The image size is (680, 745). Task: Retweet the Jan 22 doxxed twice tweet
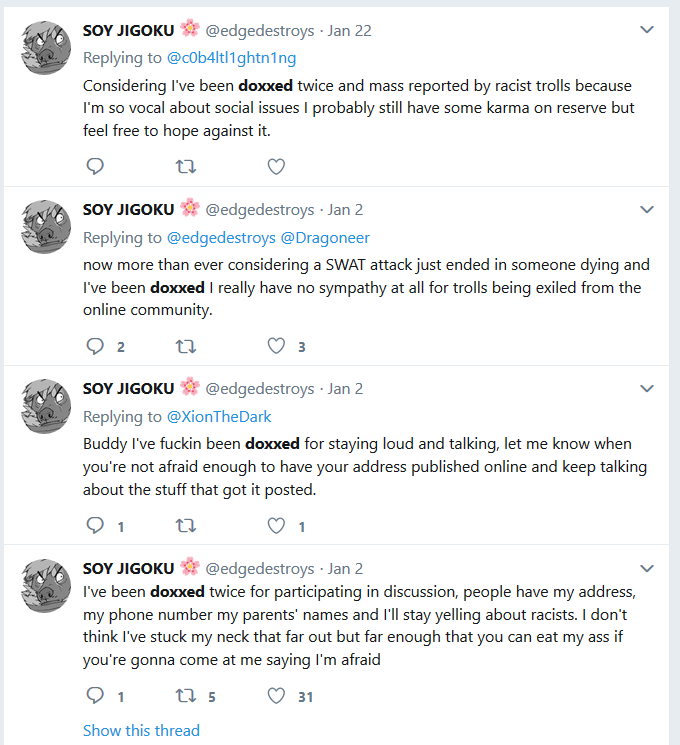[x=185, y=167]
